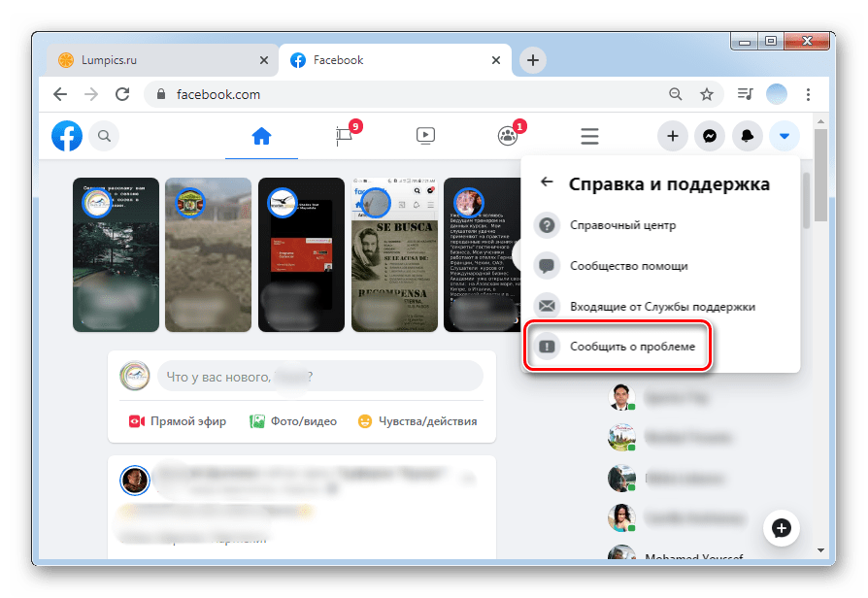Viewport: 868px width, 598px height.
Task: Open the account menu blue arrow
Action: point(784,136)
